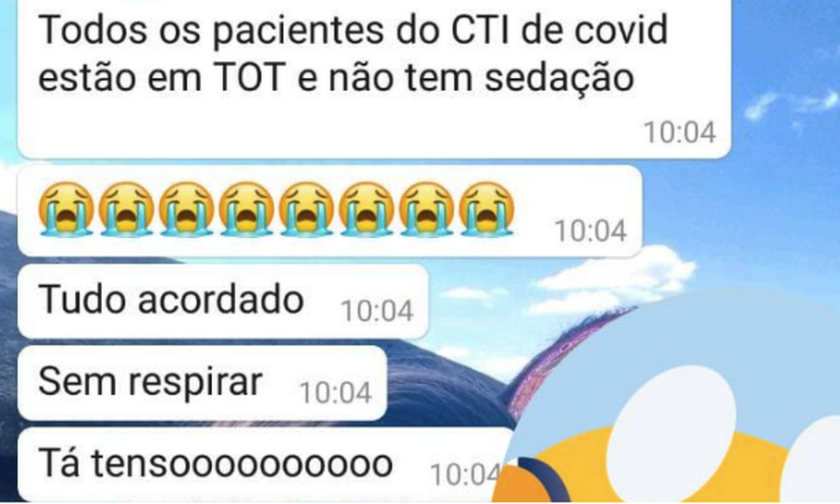Click the white cloud in the chat wallpaper
Viewport: 840px width, 504px height.
coord(616,278)
